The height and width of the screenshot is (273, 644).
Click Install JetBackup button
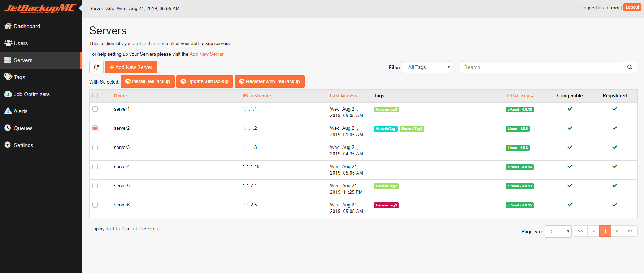click(148, 81)
